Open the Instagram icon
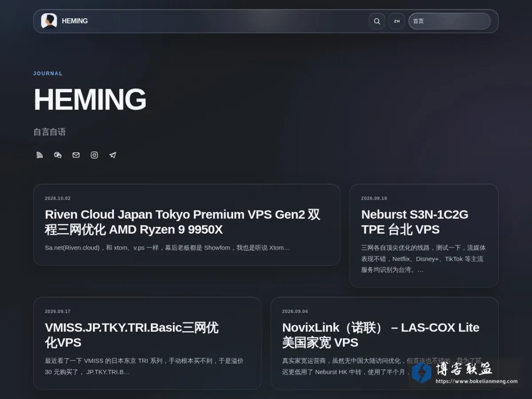The image size is (532, 399). [x=94, y=155]
